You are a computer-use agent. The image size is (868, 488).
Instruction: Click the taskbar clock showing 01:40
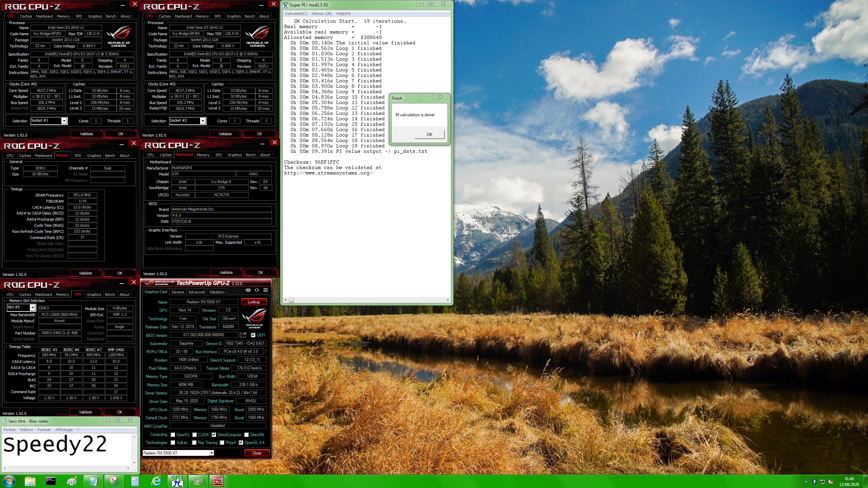[x=849, y=482]
